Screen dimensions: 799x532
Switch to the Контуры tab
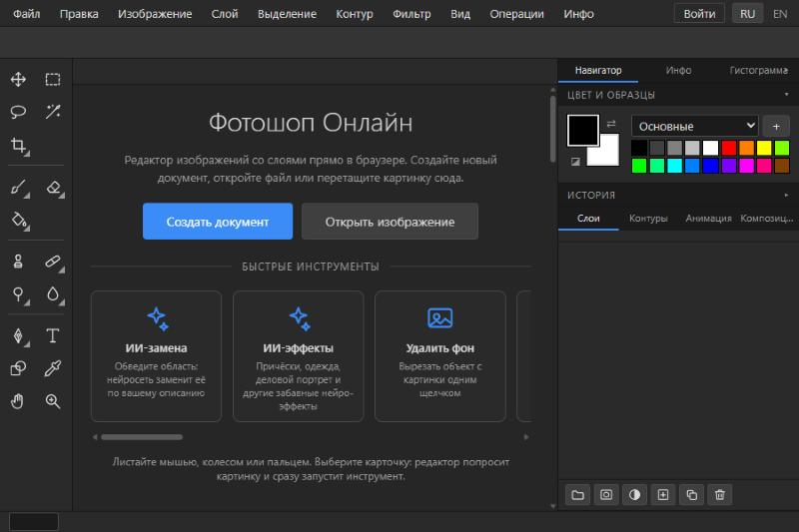click(648, 219)
